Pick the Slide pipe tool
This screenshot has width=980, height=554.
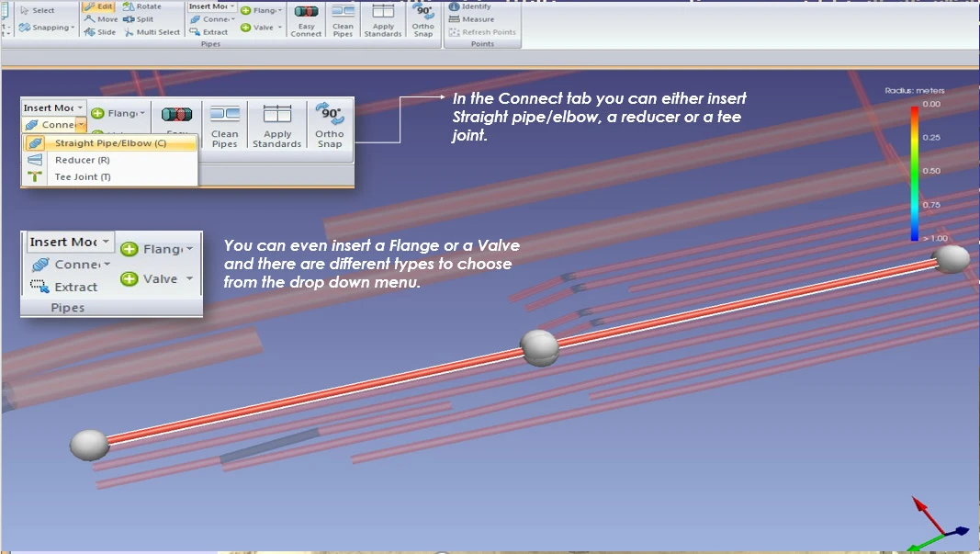point(100,32)
